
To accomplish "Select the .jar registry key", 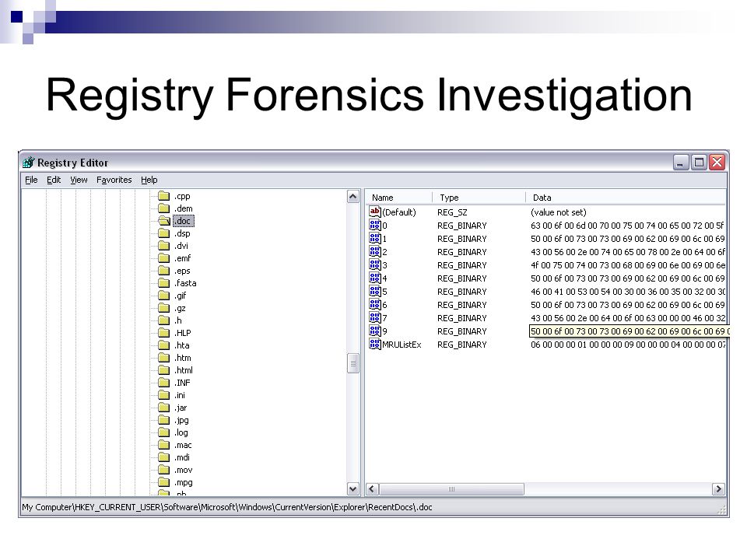I will click(x=181, y=408).
